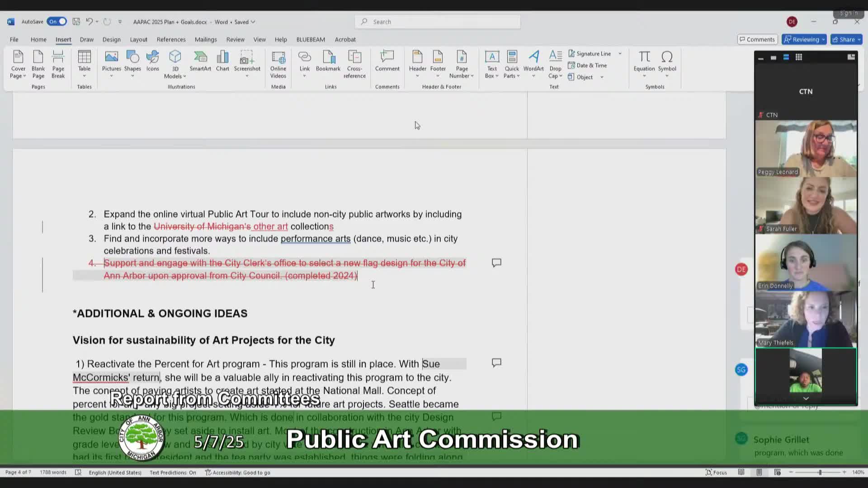Click the Bookmark icon

[x=328, y=61]
